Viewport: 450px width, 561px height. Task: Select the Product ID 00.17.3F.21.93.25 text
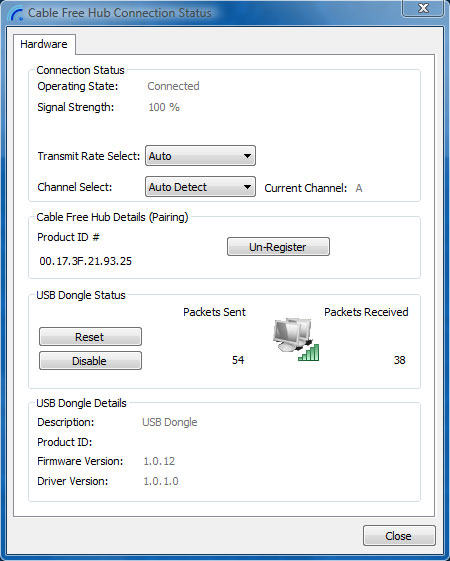(85, 261)
